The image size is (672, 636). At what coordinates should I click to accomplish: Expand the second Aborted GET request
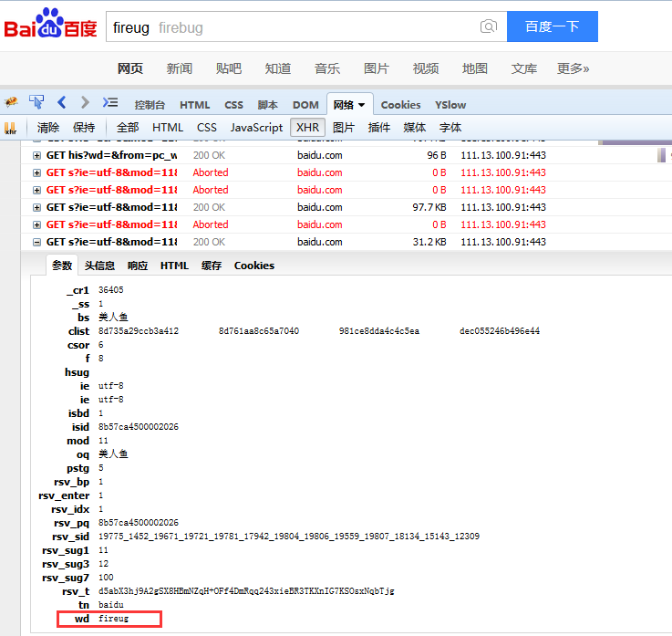pos(36,191)
